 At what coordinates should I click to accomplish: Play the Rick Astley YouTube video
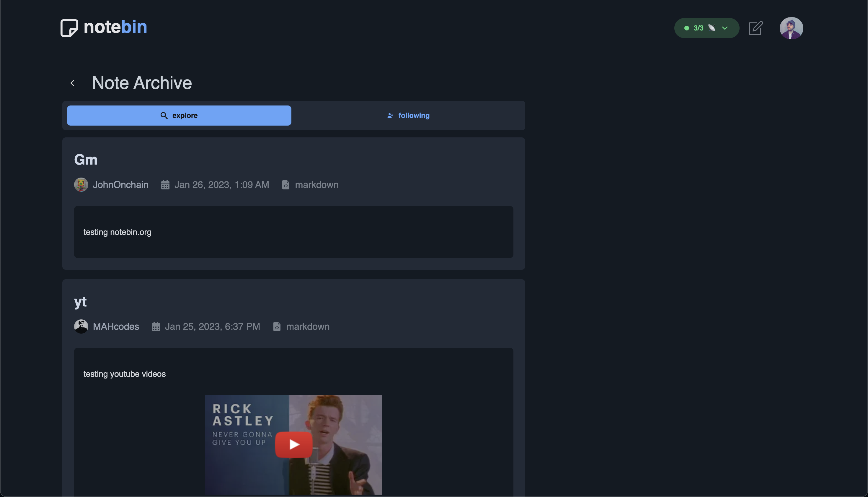point(293,444)
